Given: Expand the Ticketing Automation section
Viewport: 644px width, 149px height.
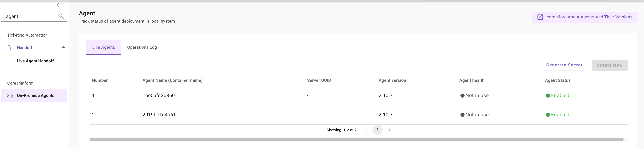Looking at the screenshot, I should [x=27, y=35].
